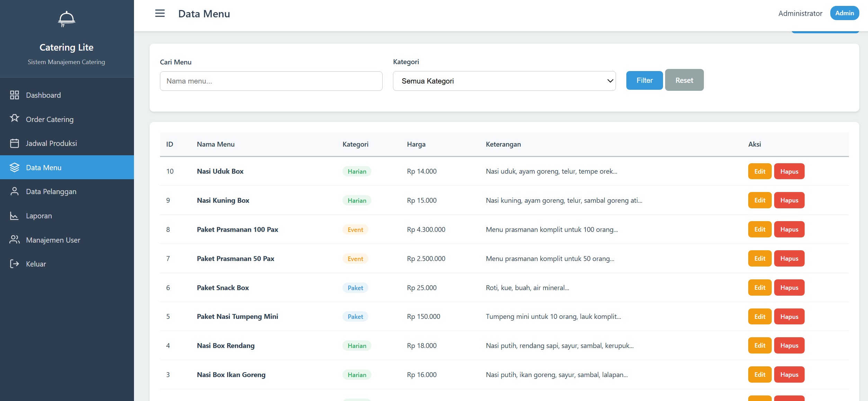Click the Jadwal Produksi calendar icon

click(14, 143)
